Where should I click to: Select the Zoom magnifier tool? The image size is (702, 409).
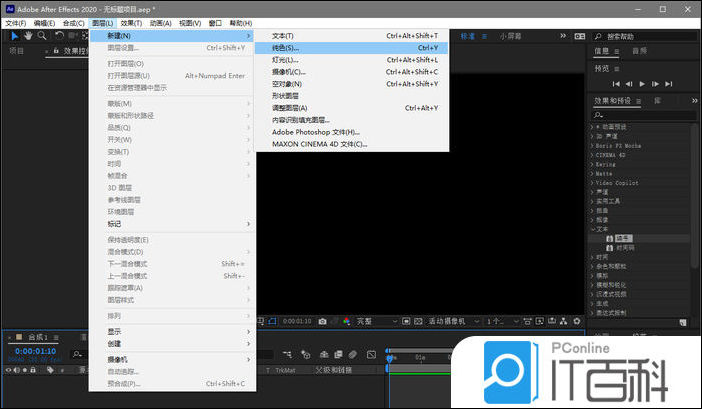click(42, 35)
